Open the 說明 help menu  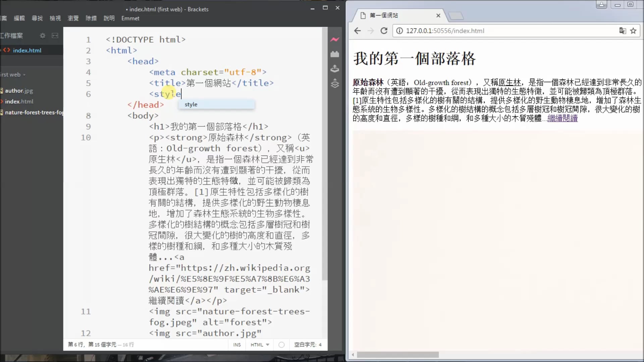[109, 18]
